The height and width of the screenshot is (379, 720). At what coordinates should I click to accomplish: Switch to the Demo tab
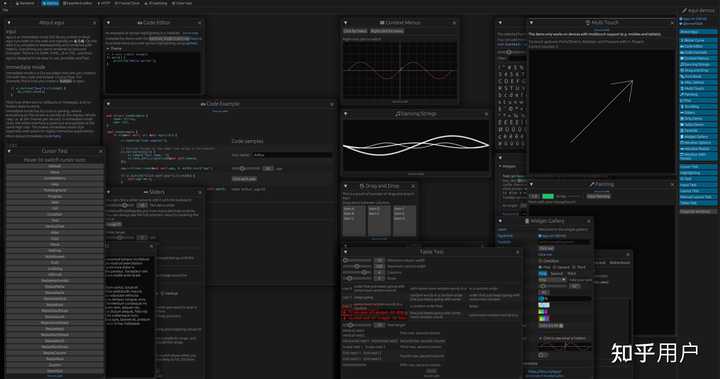(x=51, y=3)
